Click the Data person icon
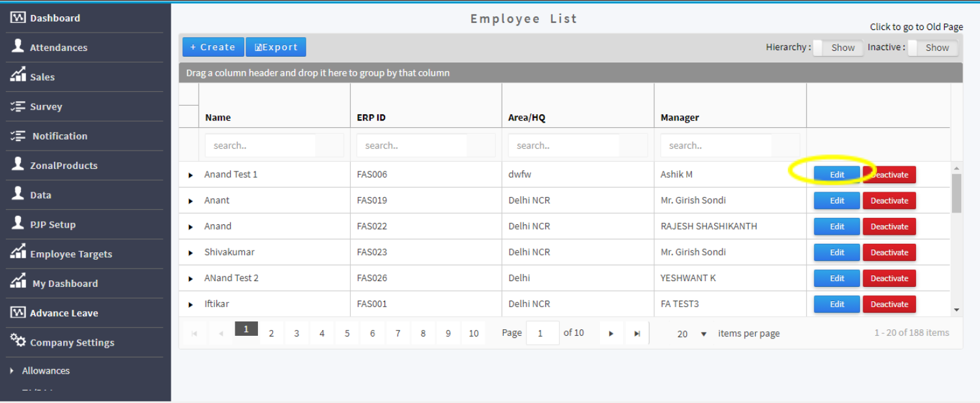980x403 pixels. [18, 193]
